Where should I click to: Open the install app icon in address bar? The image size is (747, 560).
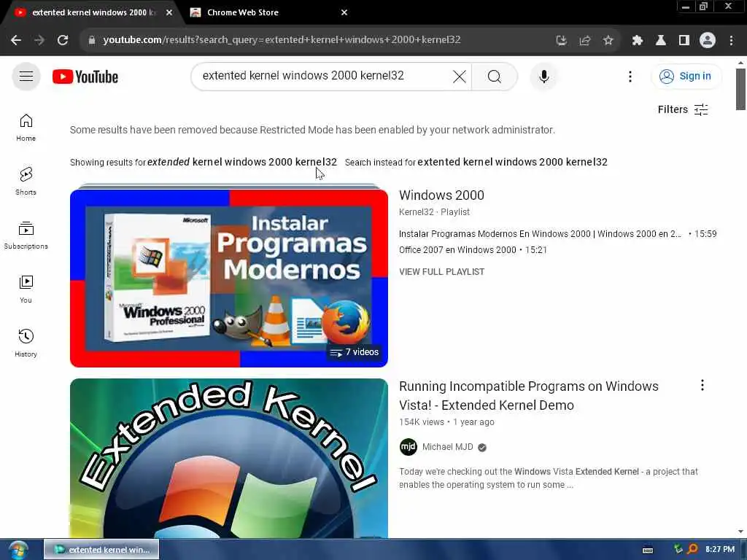click(x=561, y=41)
